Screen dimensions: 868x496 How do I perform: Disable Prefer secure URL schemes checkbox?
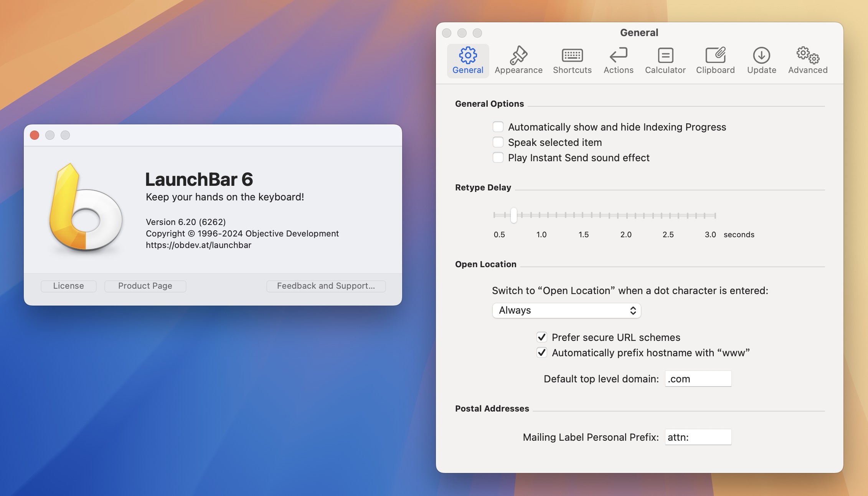coord(541,337)
